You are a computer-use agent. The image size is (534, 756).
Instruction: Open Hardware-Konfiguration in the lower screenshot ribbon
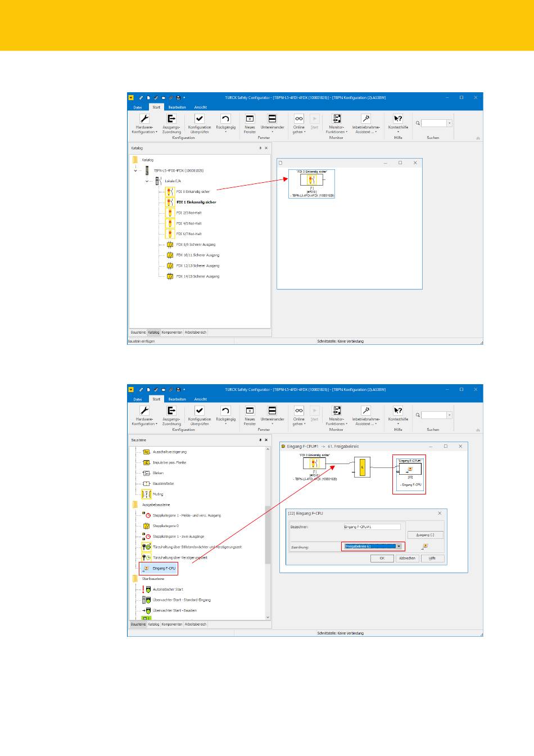click(144, 416)
